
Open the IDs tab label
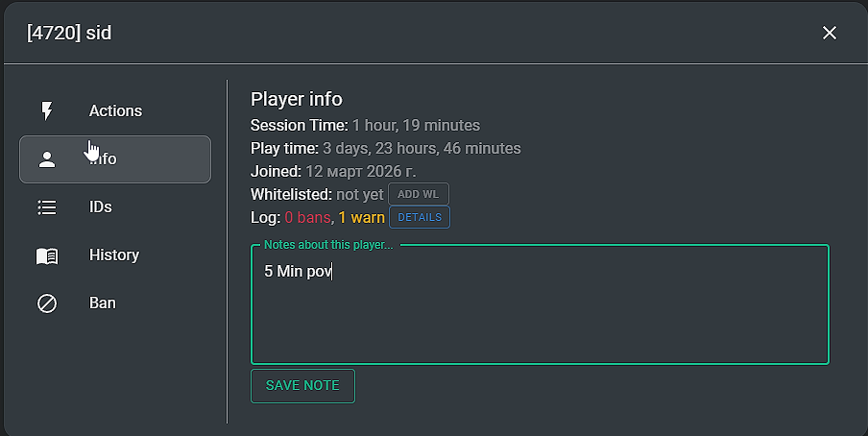coord(100,207)
